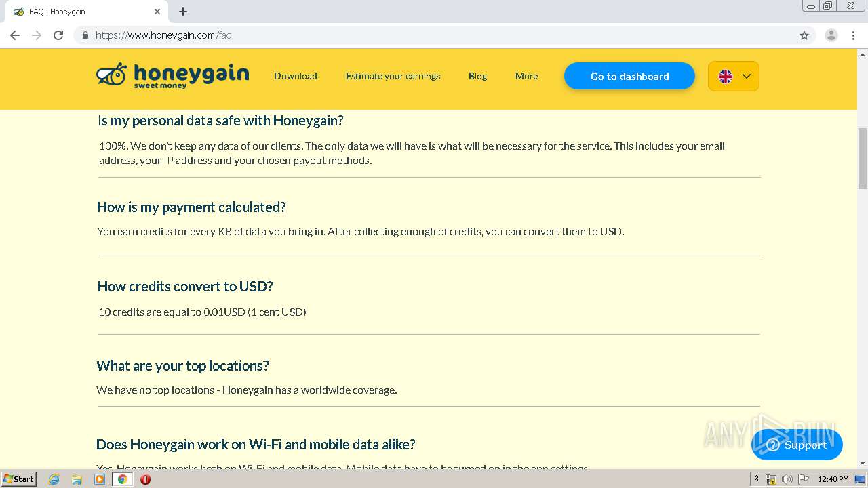Click the Honeygain bee logo
The width and height of the screenshot is (868, 488).
coord(172,76)
